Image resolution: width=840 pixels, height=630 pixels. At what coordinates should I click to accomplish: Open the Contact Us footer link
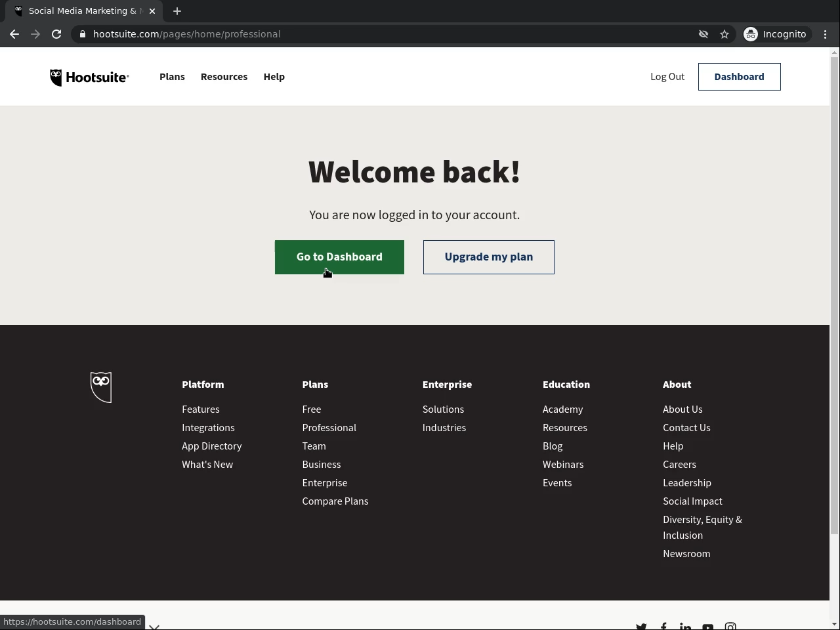[686, 427]
